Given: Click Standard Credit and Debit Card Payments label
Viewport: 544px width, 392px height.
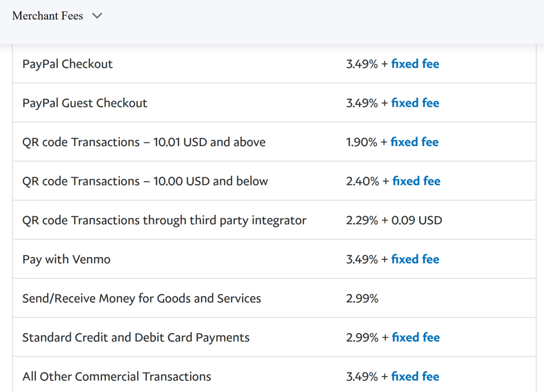Looking at the screenshot, I should click(135, 337).
